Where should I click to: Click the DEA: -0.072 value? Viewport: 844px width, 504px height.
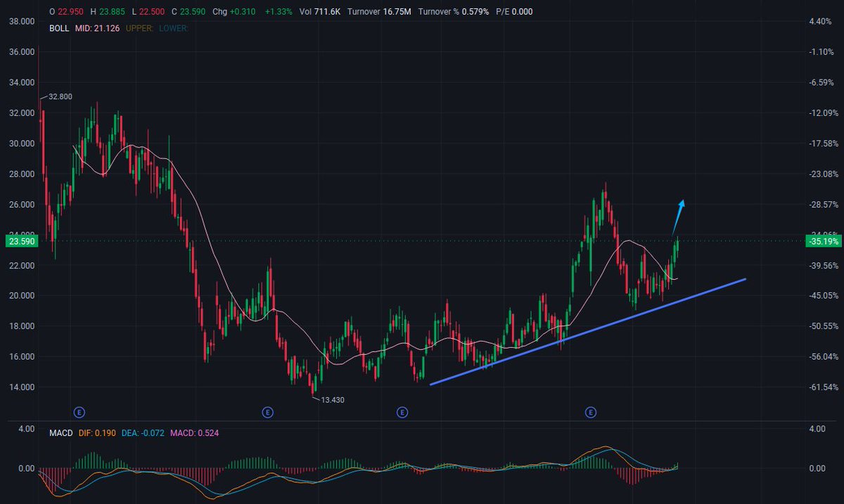tap(142, 433)
